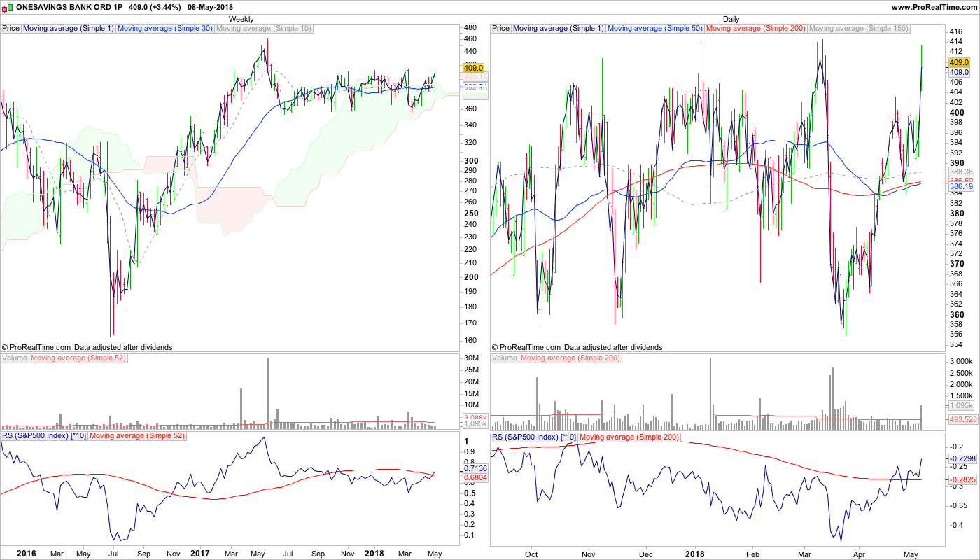
Task: Select the ONESAVINGS BANK ORD 1P title
Action: coord(69,7)
